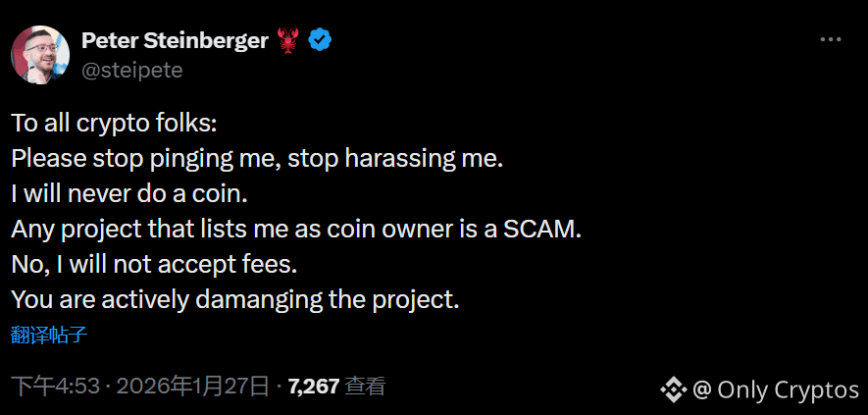Click the word SCAM in the tweet
Image resolution: width=868 pixels, height=415 pixels.
coord(542,230)
